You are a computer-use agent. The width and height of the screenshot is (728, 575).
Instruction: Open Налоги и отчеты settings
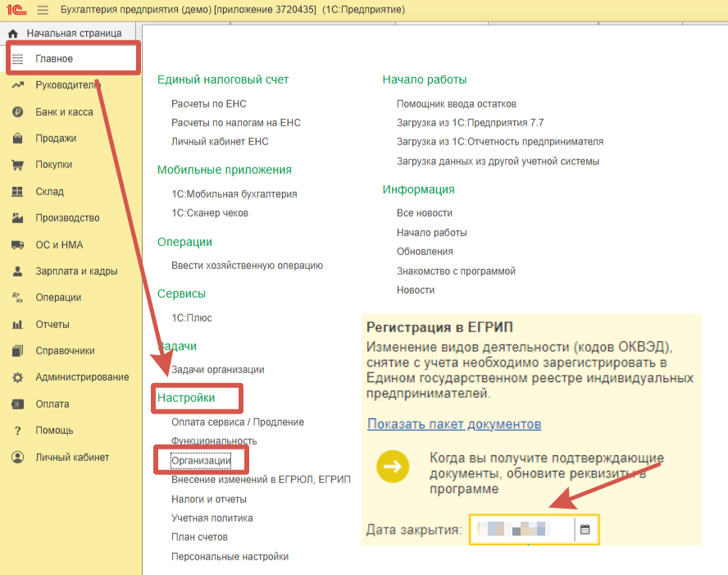pos(209,500)
